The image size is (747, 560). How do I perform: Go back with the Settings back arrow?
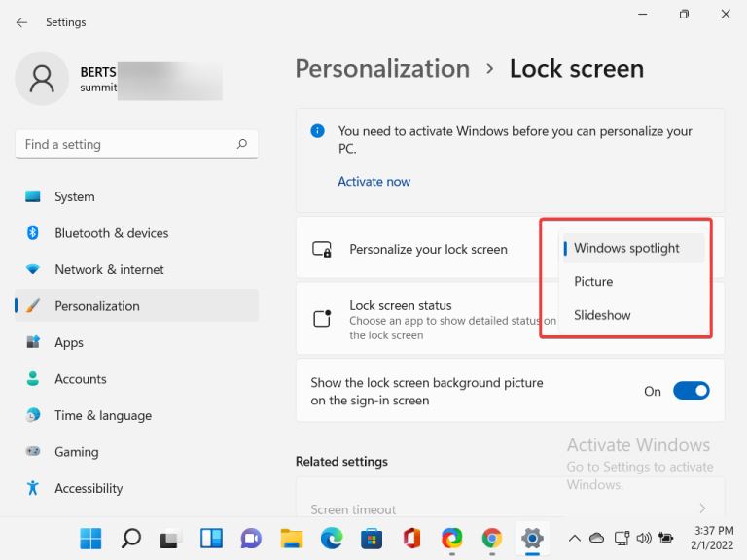22,22
